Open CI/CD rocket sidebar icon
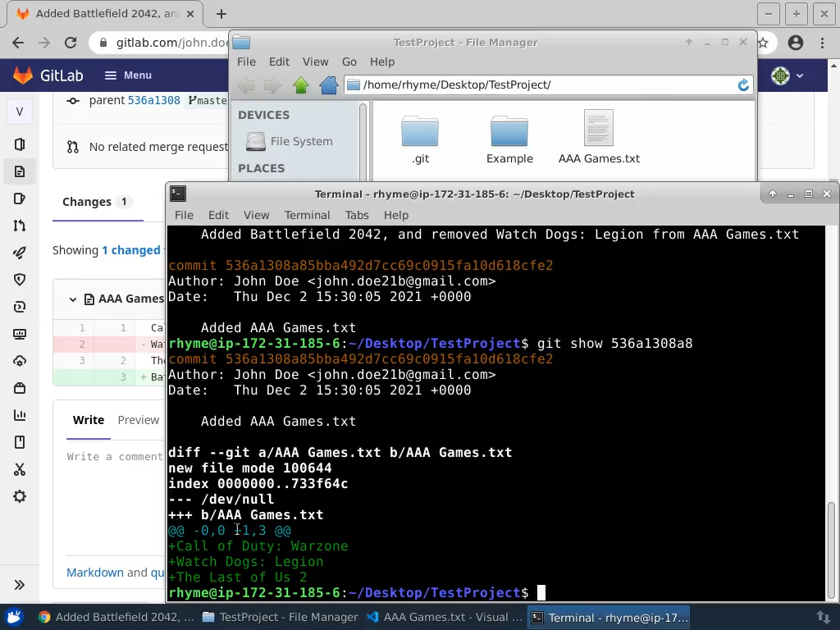The height and width of the screenshot is (630, 840). (20, 253)
